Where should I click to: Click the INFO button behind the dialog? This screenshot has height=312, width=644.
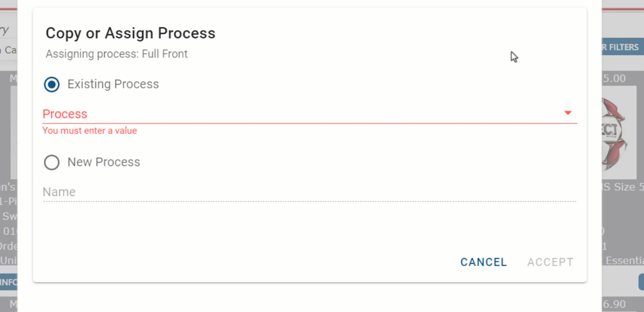pyautogui.click(x=9, y=282)
